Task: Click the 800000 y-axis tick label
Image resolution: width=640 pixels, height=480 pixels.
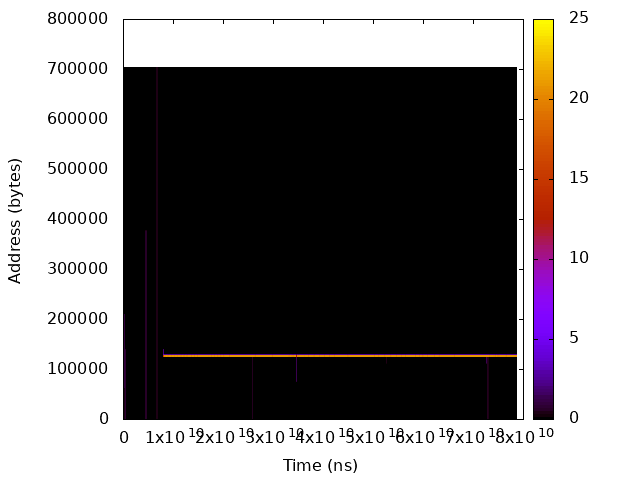Action: click(80, 19)
